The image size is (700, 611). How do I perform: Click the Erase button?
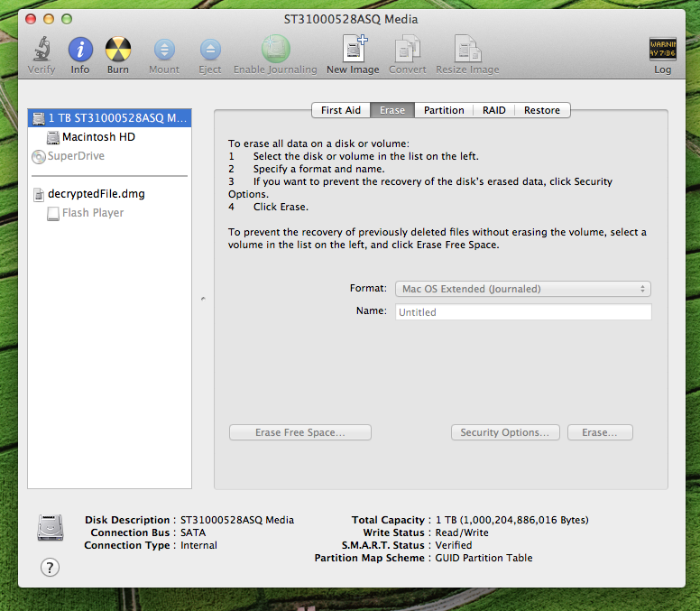[x=600, y=432]
